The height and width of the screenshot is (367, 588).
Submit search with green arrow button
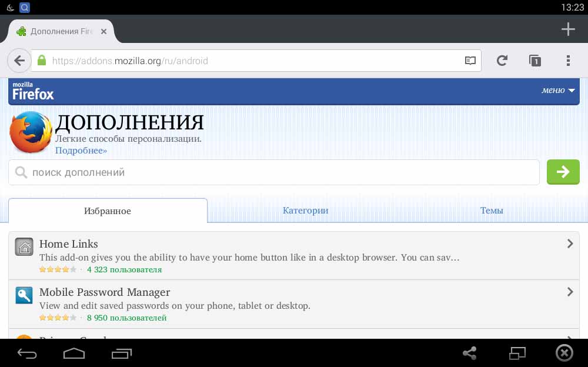[x=563, y=172]
